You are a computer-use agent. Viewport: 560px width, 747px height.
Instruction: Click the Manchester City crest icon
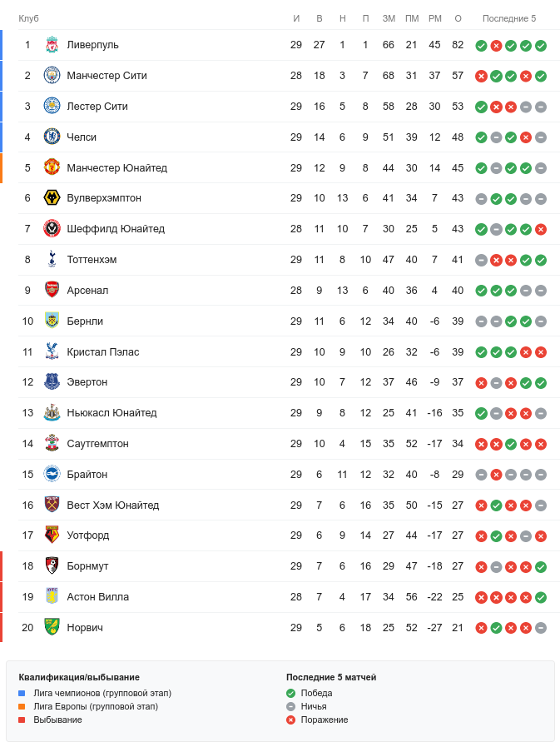[52, 76]
